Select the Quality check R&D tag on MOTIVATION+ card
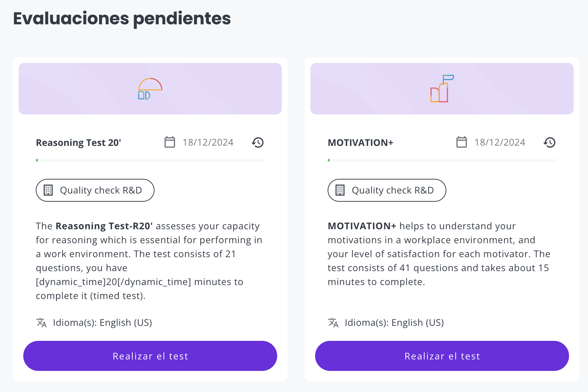Viewport: 588px width, 392px height. 387,190
